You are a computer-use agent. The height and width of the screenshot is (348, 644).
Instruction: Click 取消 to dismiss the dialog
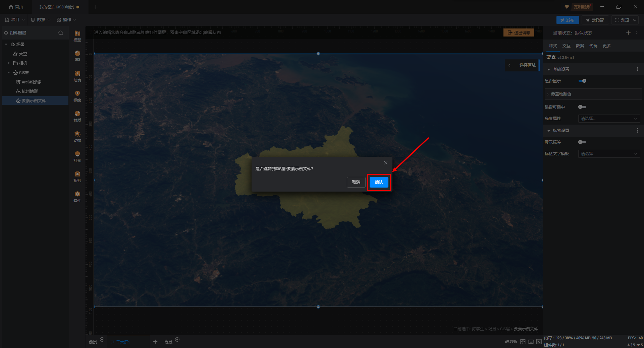click(356, 182)
